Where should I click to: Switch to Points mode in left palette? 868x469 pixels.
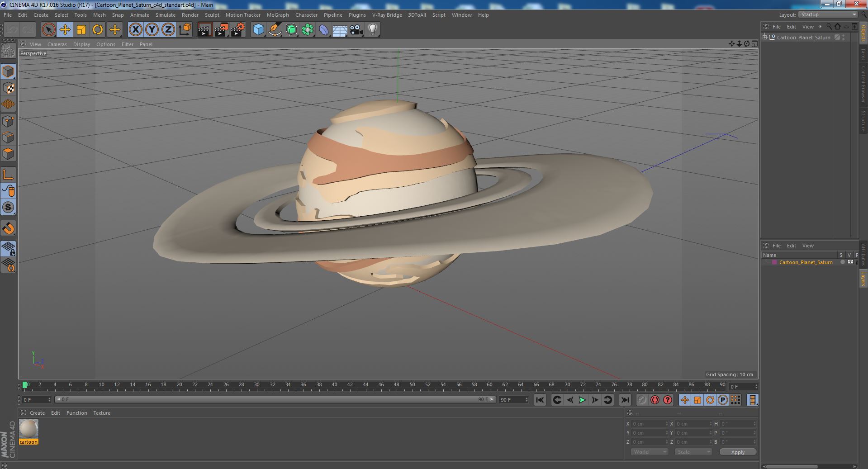pos(8,121)
